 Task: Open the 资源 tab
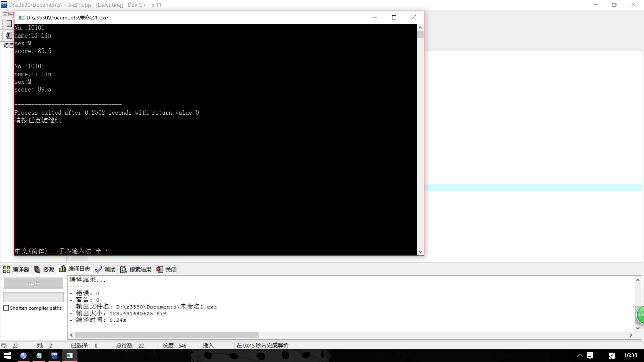coord(44,269)
